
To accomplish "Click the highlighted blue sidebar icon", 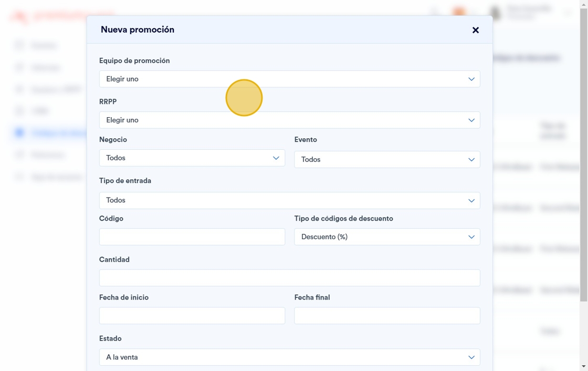I will 19,133.
